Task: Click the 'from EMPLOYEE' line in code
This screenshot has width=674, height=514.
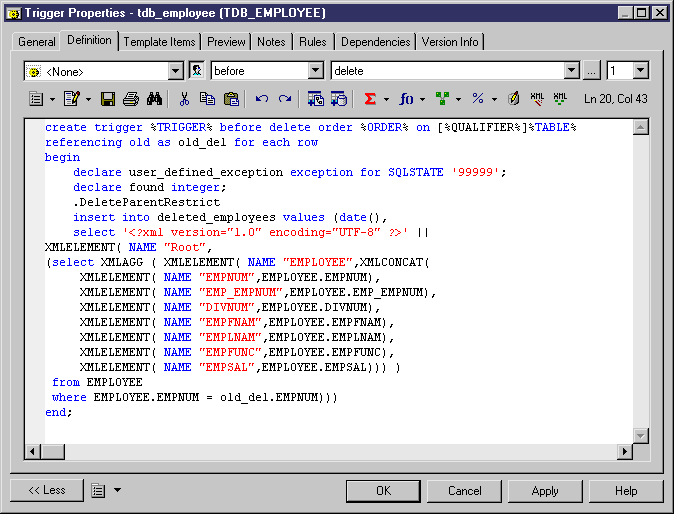Action: coord(97,382)
